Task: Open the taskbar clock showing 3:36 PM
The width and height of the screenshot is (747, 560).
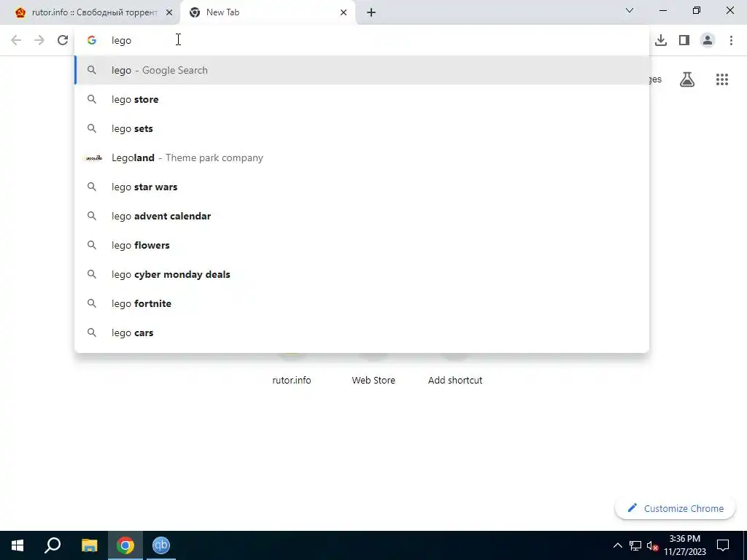Action: (685, 545)
